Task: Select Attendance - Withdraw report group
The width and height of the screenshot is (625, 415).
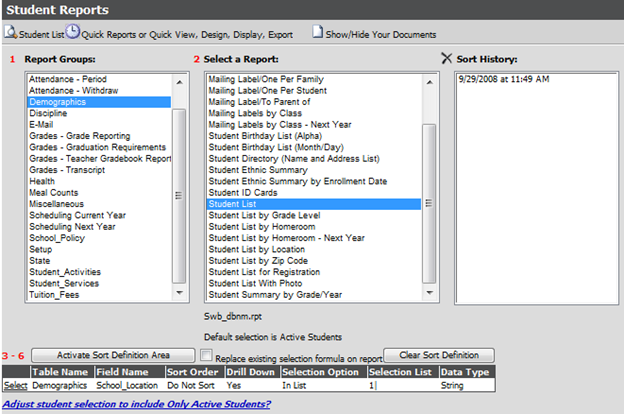Action: (x=99, y=90)
